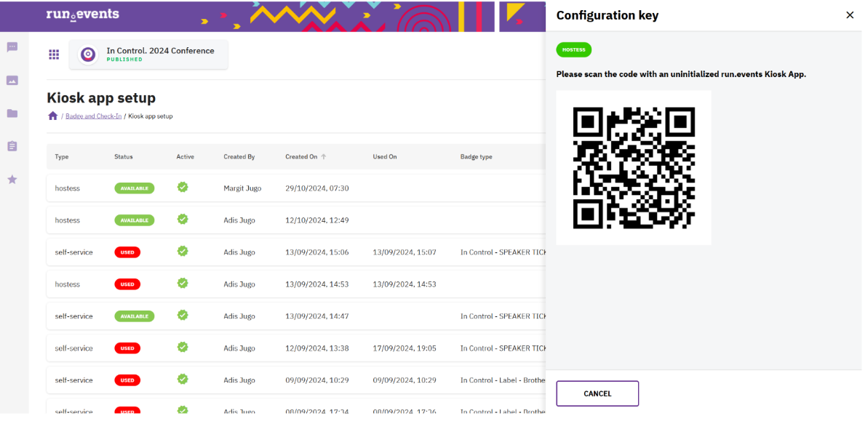
Task: Click badge type in 13/09/2024, 15:06 row
Action: (503, 252)
